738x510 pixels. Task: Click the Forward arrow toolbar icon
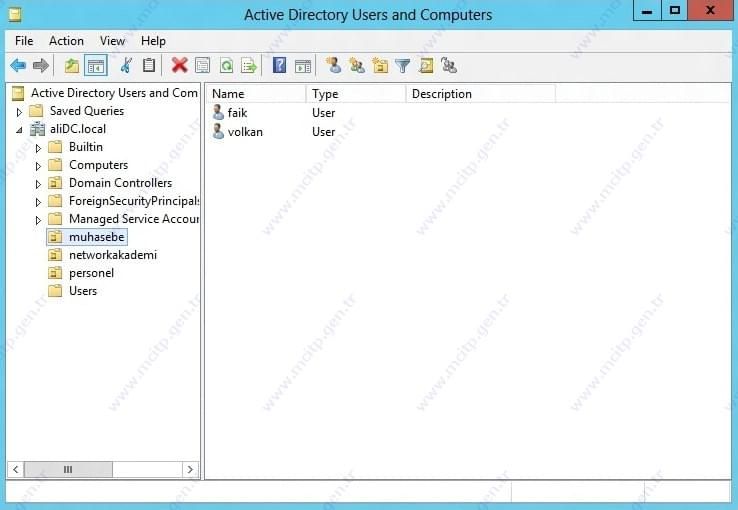(x=41, y=65)
